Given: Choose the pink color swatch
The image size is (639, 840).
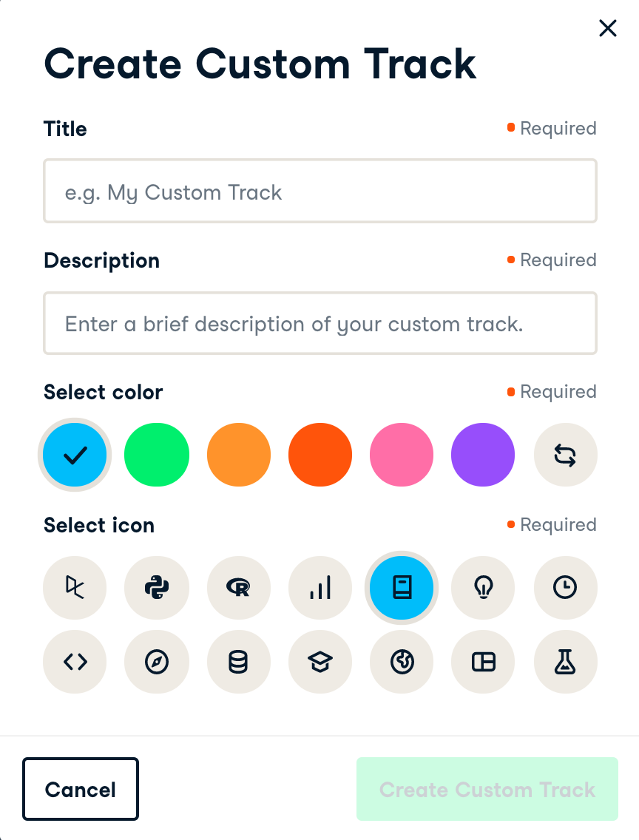Looking at the screenshot, I should pyautogui.click(x=402, y=455).
